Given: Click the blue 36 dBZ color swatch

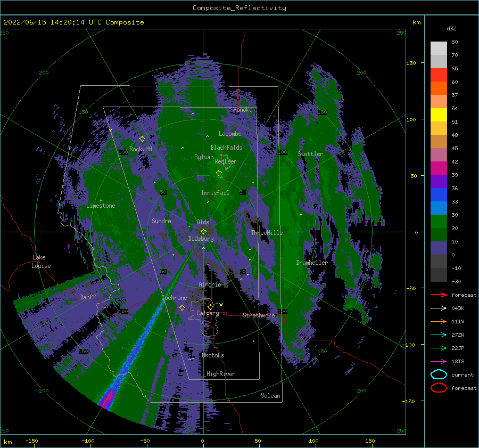Looking at the screenshot, I should 439,194.
